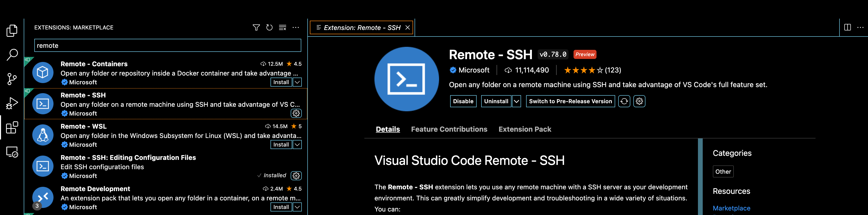Click the Microsoft verified publisher badge in header
The image size is (868, 215).
(x=453, y=70)
